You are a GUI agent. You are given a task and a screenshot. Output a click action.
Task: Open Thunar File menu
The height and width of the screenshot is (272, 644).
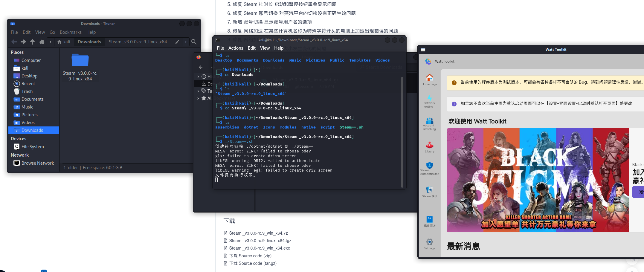pyautogui.click(x=14, y=32)
